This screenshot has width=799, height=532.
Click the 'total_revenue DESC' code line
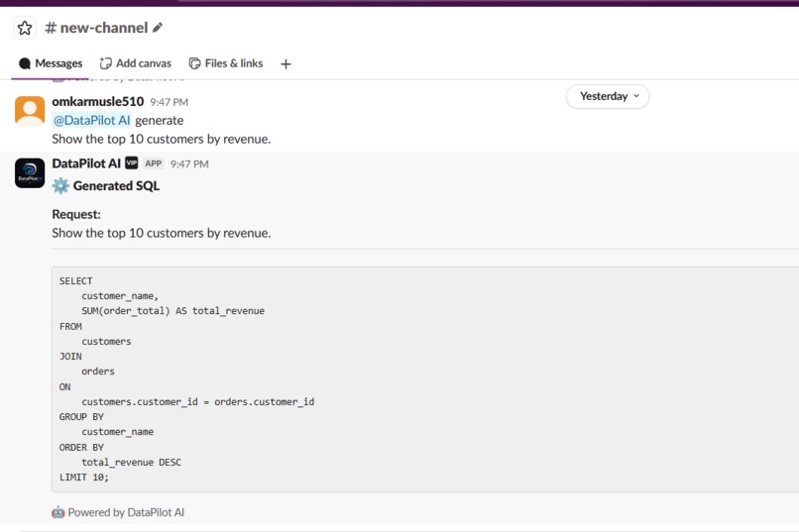[x=132, y=463]
